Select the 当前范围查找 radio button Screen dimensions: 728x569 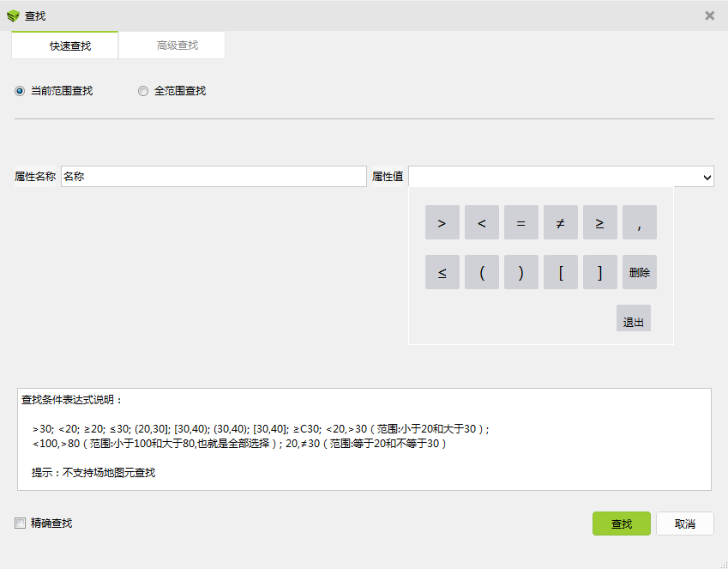20,91
